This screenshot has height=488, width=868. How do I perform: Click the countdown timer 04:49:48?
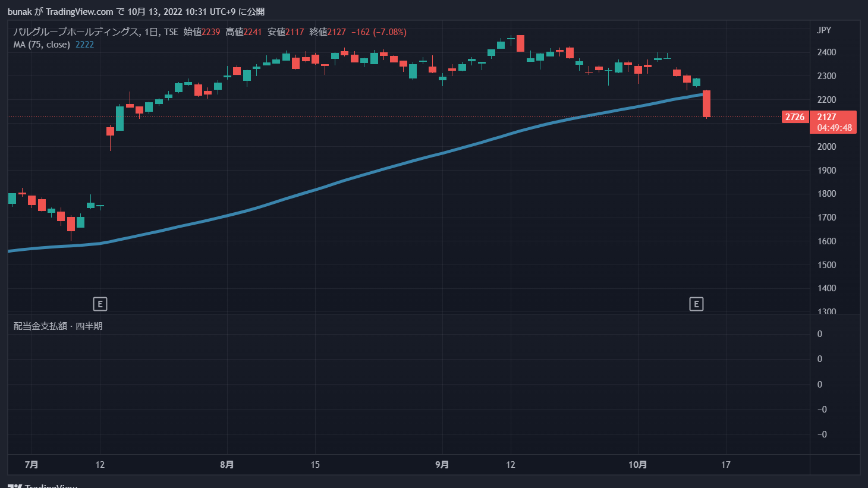(x=834, y=128)
